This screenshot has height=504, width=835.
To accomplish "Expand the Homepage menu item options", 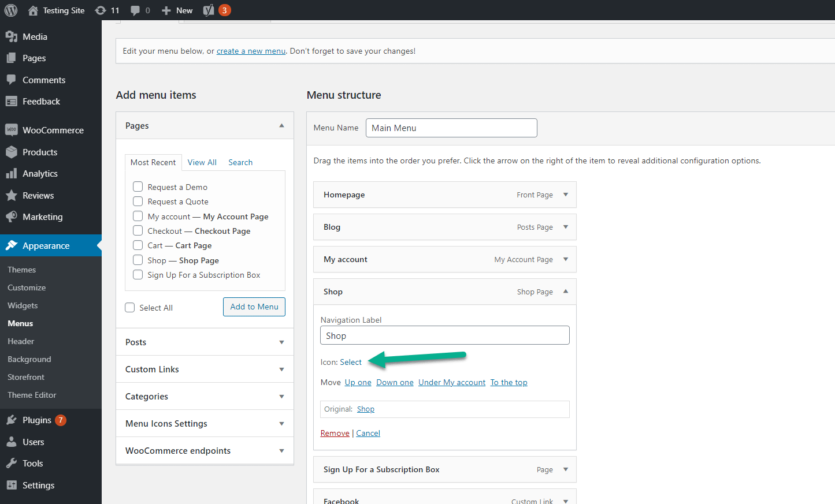I will coord(565,195).
